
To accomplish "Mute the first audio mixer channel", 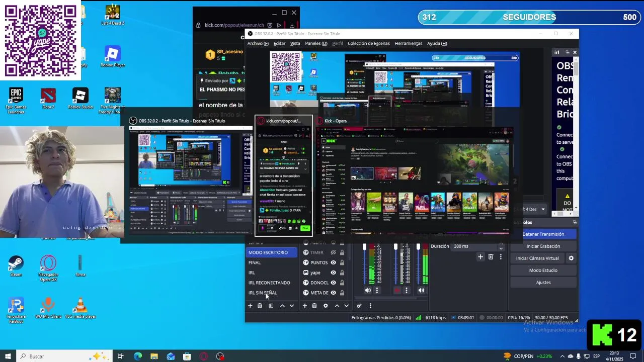I will [x=368, y=290].
